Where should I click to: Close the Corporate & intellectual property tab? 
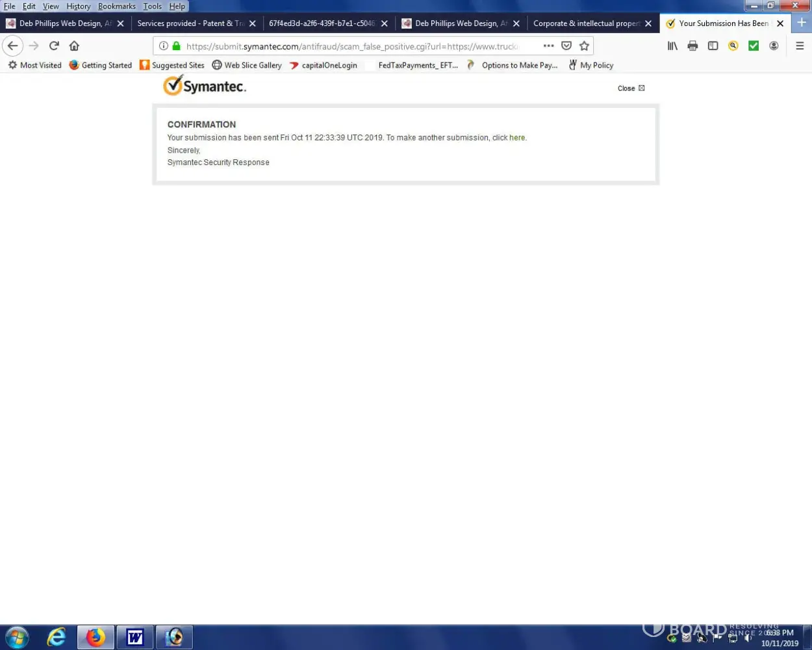648,23
